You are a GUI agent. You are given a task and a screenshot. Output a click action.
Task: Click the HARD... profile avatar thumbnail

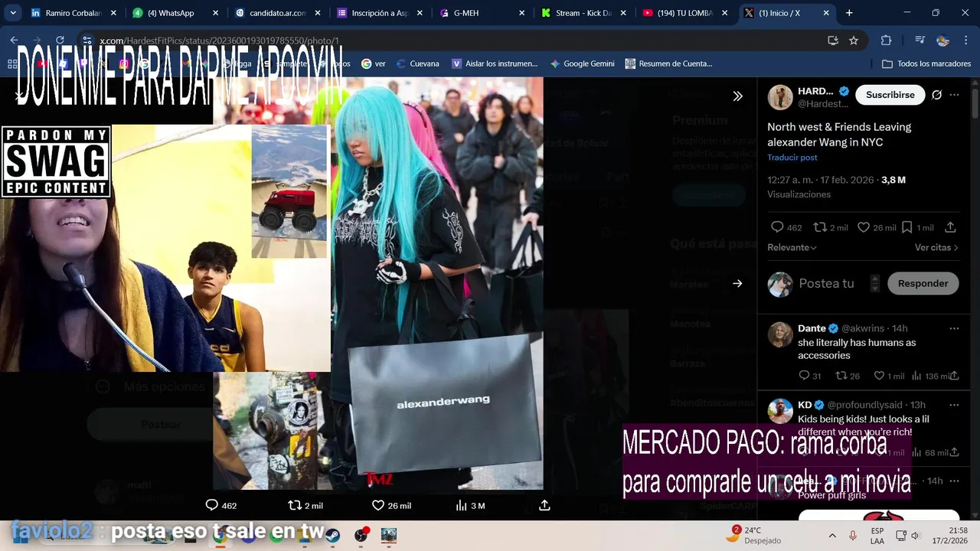tap(780, 96)
